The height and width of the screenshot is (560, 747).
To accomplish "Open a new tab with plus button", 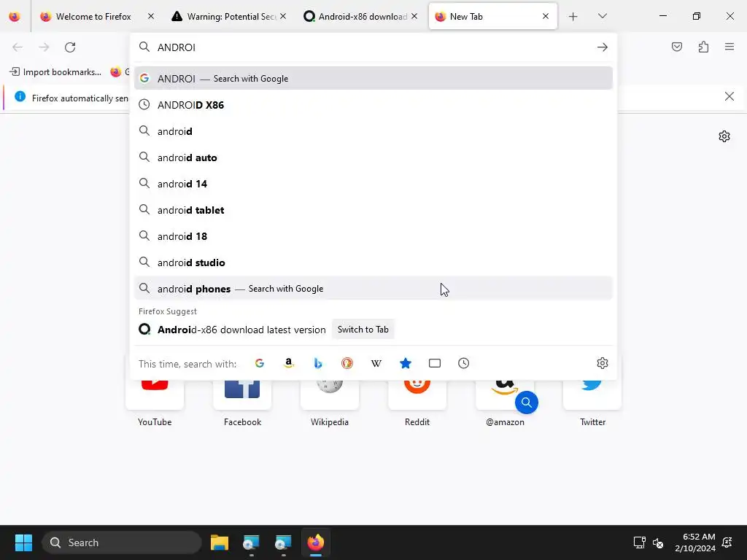I will [x=573, y=16].
